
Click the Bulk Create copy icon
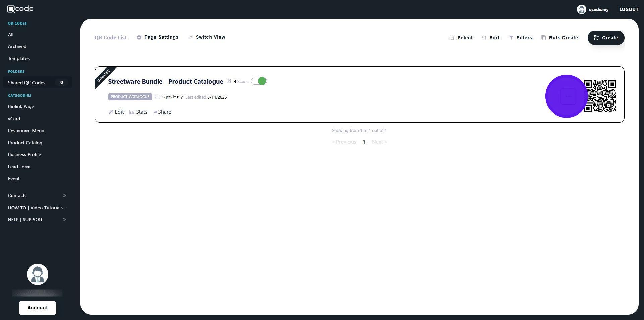[544, 38]
